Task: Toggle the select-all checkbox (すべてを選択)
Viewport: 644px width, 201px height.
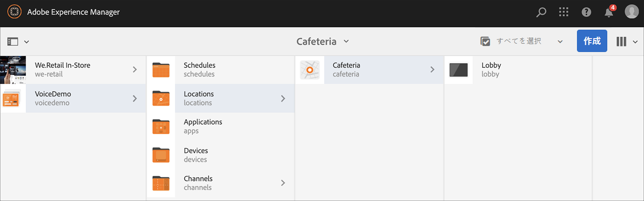Action: click(x=485, y=42)
